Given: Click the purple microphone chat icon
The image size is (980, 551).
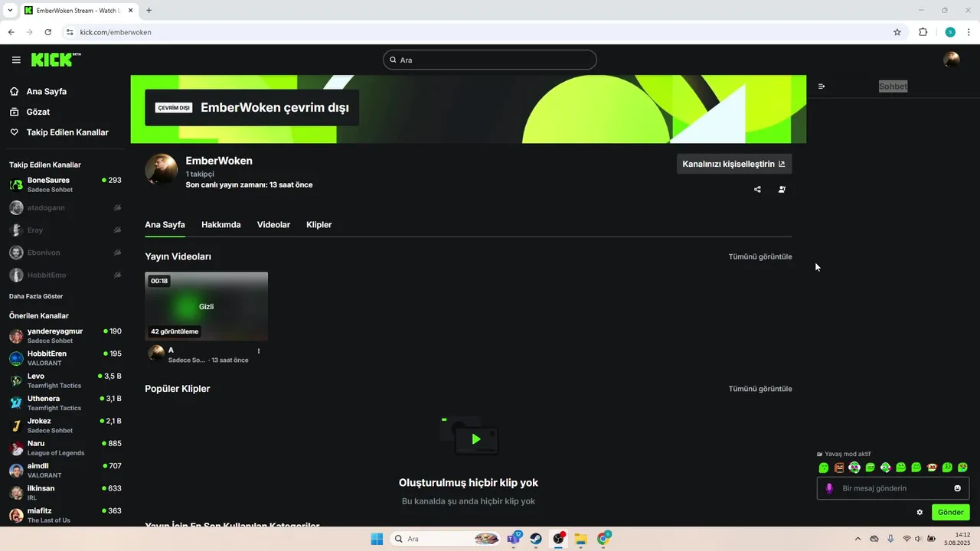Looking at the screenshot, I should (829, 488).
